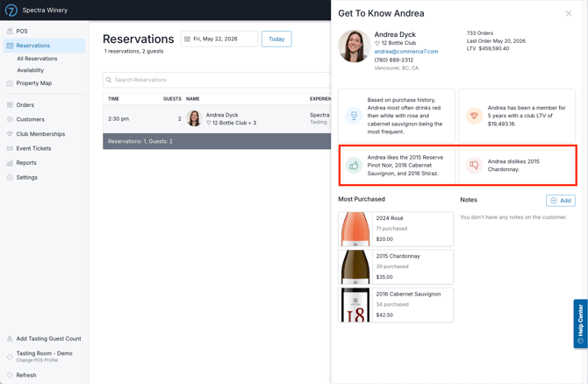The image size is (588, 384).
Task: Click the orange diamond membership icon
Action: [x=474, y=116]
